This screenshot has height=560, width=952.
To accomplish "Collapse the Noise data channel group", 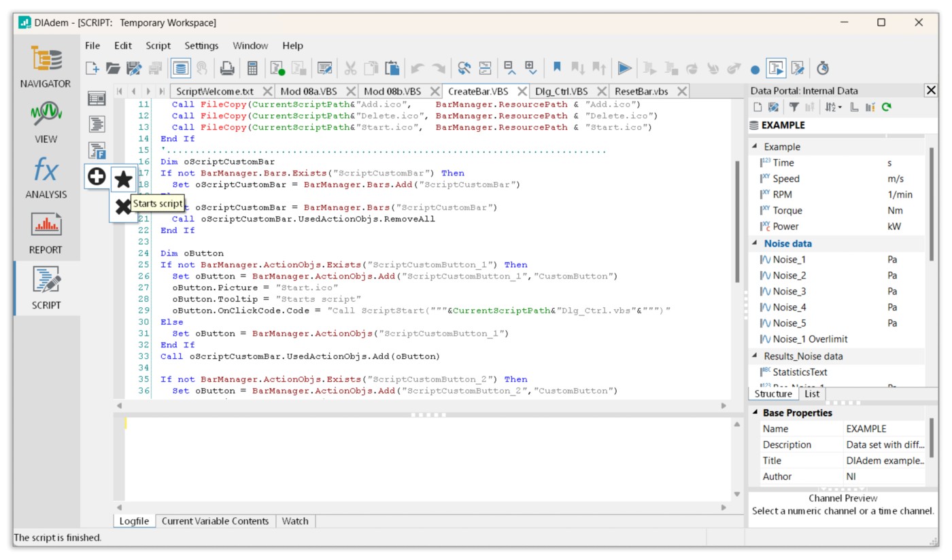I will tap(754, 243).
